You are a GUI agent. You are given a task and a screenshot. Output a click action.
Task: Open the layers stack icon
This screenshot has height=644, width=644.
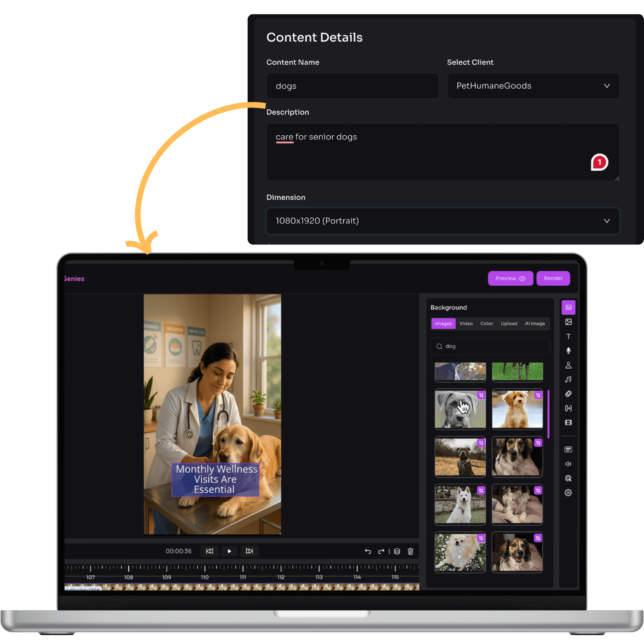pyautogui.click(x=397, y=551)
